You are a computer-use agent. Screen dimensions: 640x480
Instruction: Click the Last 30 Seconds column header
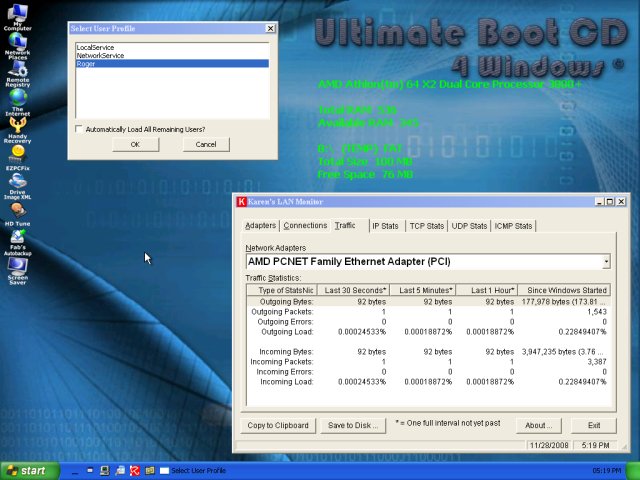coord(353,290)
